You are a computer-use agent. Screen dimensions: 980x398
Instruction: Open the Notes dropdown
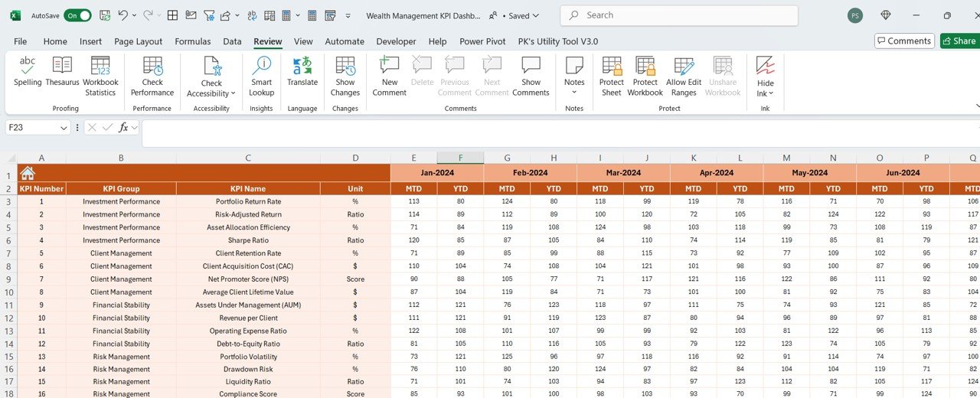[x=574, y=77]
